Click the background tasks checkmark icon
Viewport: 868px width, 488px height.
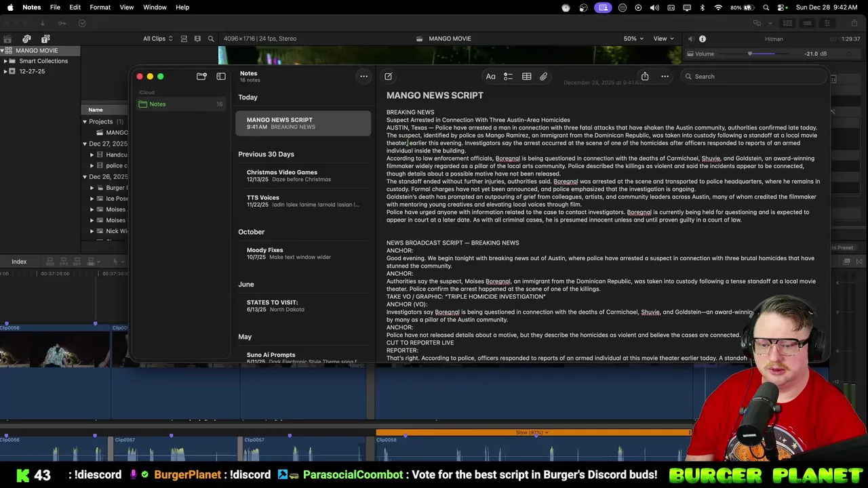click(82, 23)
